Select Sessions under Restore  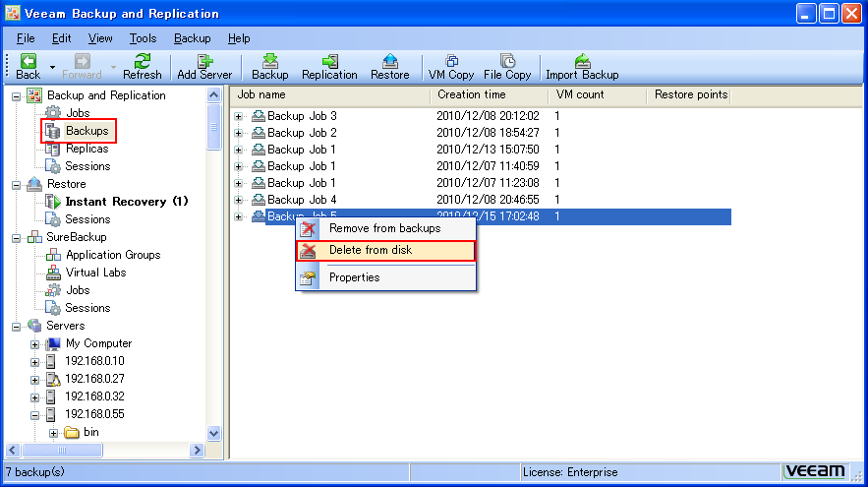[x=87, y=219]
